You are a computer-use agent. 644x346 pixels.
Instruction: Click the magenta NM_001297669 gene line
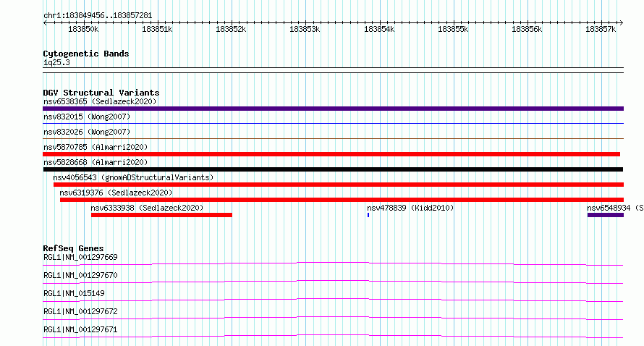click(333, 263)
